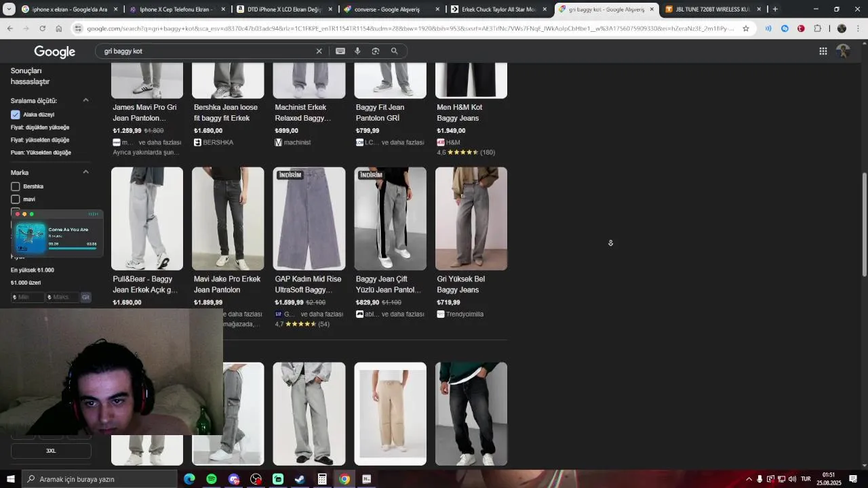Screen dimensions: 868x488
Task: Open the Windows Start menu
Action: pyautogui.click(x=11, y=479)
